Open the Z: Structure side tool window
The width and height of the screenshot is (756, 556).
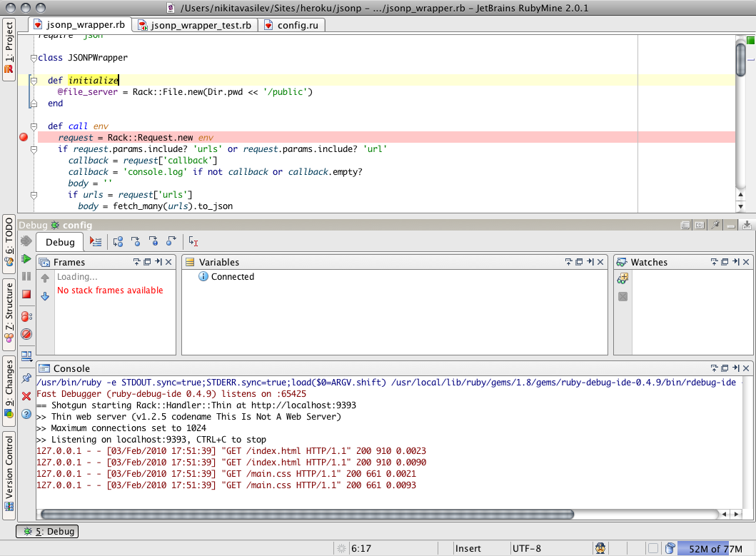pyautogui.click(x=9, y=314)
